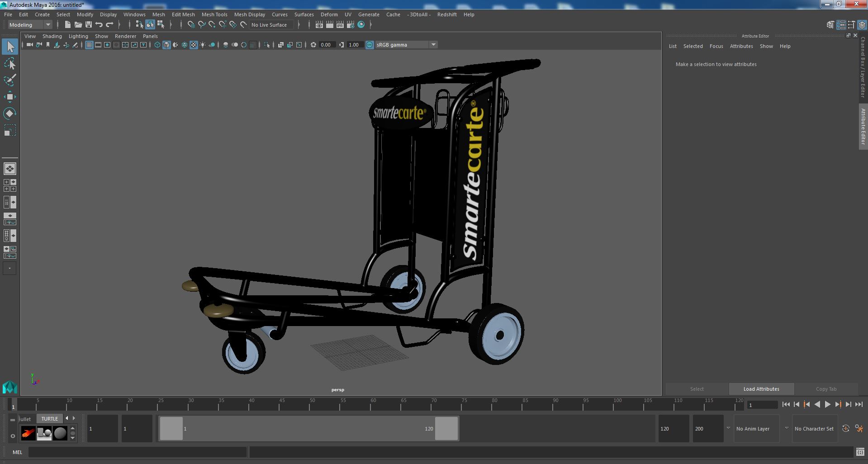Screen dimensions: 868x464
Task: Expand the collapsed section after No Live Surface
Action: pos(299,25)
